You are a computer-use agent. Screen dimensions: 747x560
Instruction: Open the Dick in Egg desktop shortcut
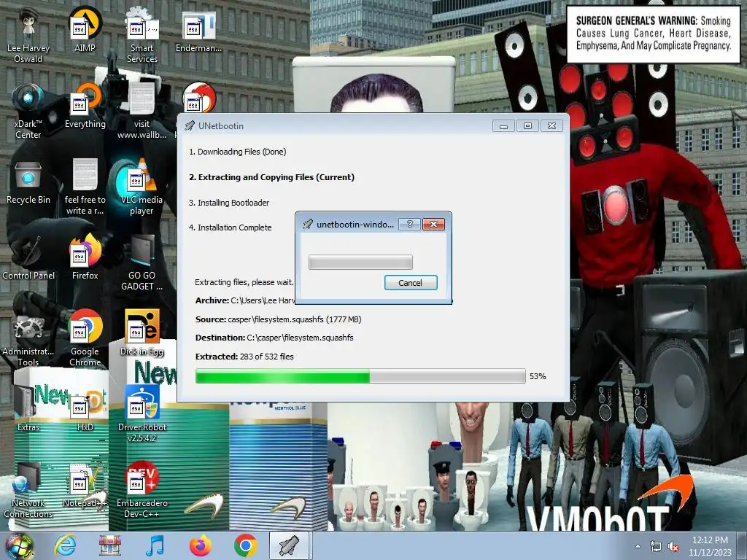tap(142, 334)
